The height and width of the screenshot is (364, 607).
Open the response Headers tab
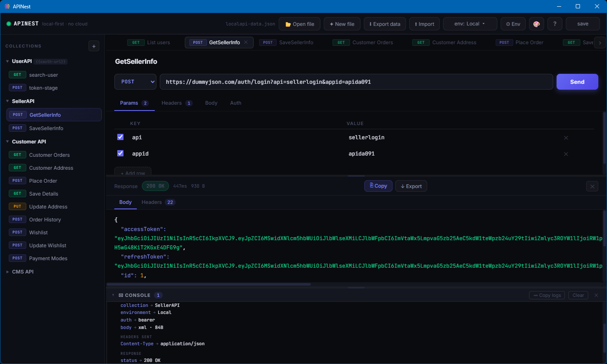[158, 202]
